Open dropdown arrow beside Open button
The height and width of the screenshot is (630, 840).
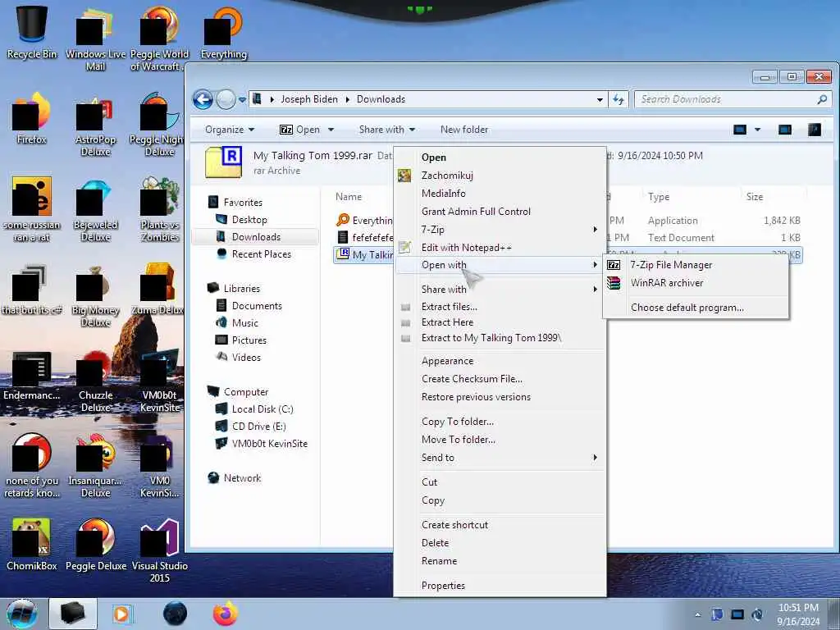(331, 130)
